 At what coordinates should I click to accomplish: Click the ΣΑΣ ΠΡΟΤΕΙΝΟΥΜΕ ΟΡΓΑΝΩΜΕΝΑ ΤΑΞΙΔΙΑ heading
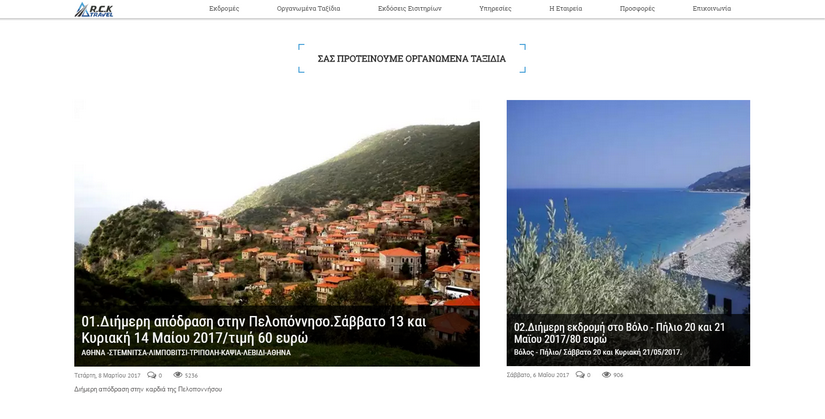[411, 58]
